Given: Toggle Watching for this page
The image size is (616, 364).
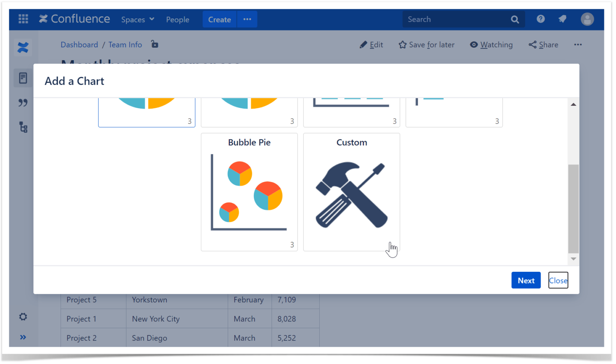Looking at the screenshot, I should (491, 44).
